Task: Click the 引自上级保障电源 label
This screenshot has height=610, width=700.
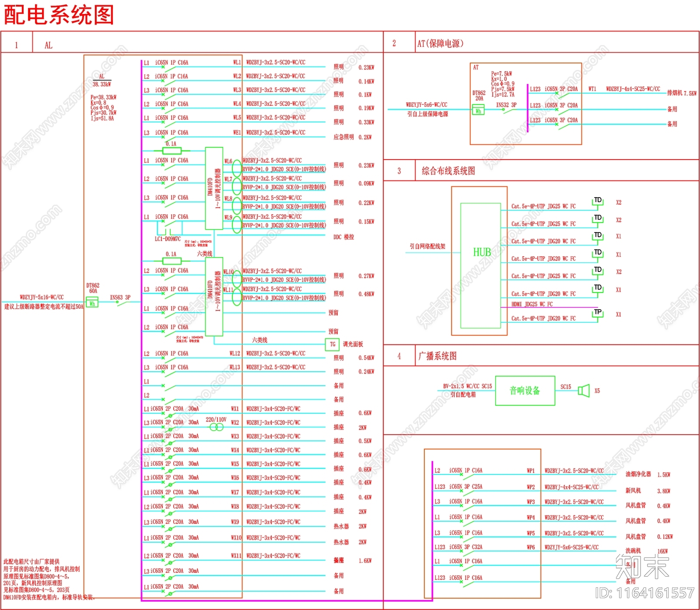Action: point(427,114)
